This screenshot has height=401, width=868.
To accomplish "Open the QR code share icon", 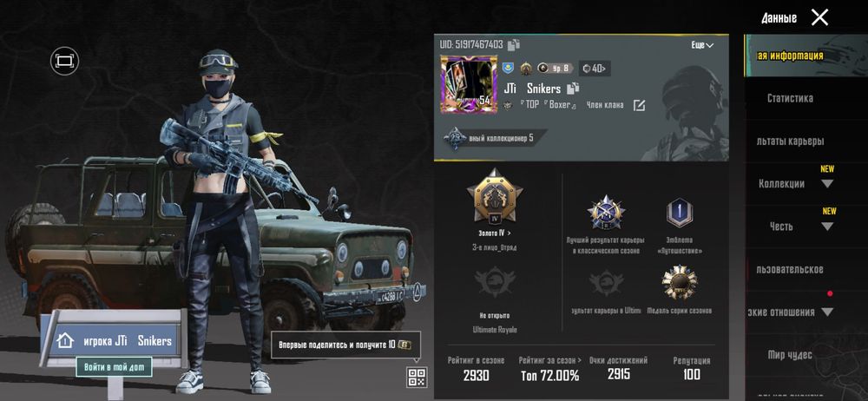I will [x=417, y=378].
